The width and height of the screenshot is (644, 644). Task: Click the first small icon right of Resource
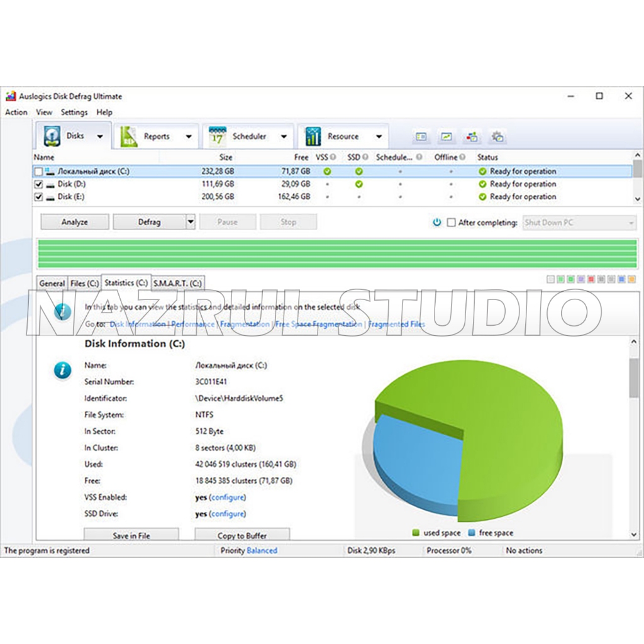(x=421, y=136)
